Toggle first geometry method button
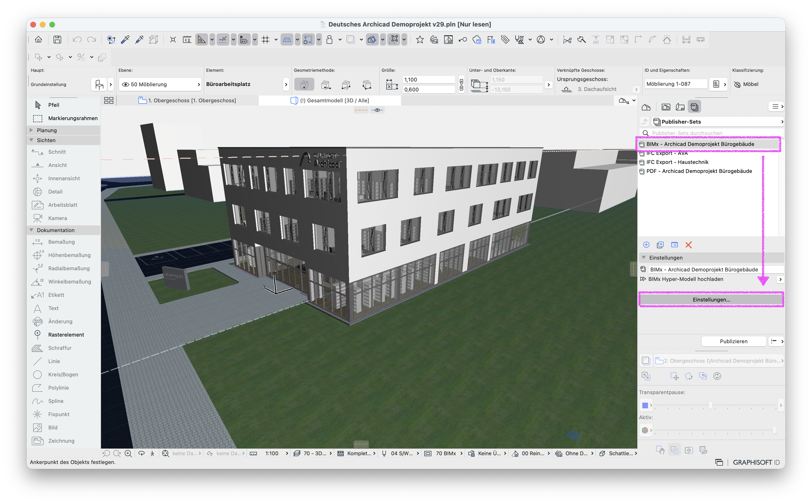Viewport: 812px width, 504px height. (x=304, y=85)
